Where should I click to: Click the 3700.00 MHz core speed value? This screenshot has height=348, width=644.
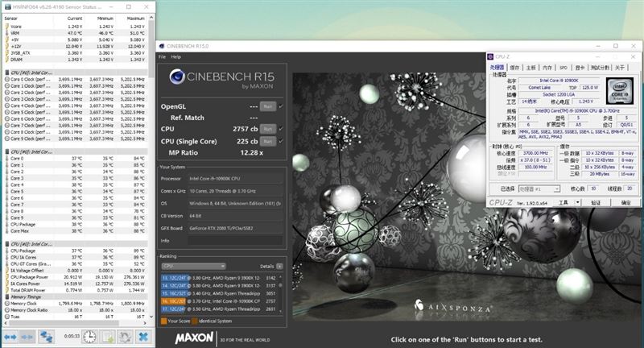coord(535,153)
